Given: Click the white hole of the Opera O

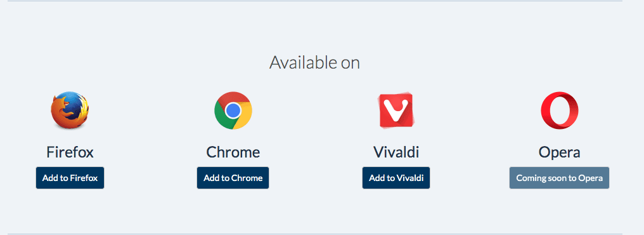Looking at the screenshot, I should tap(560, 111).
